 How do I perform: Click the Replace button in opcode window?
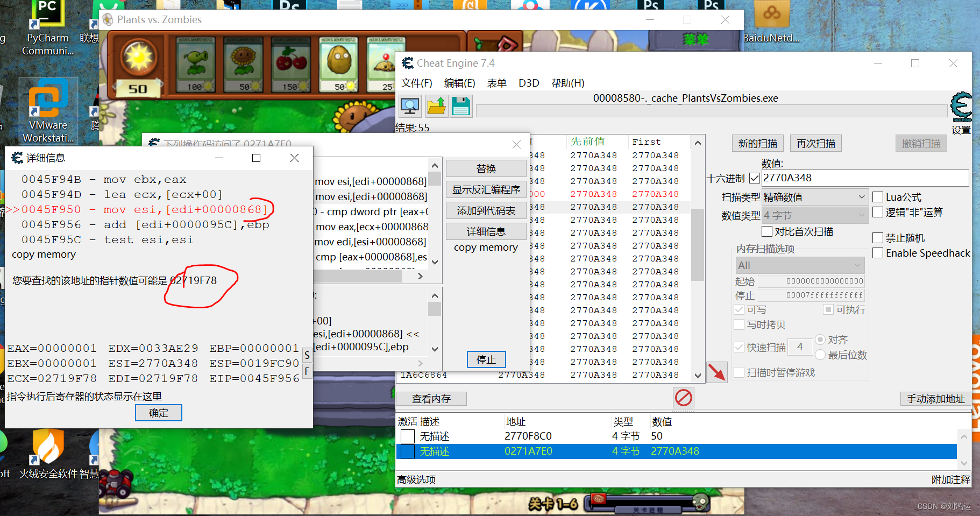[486, 168]
